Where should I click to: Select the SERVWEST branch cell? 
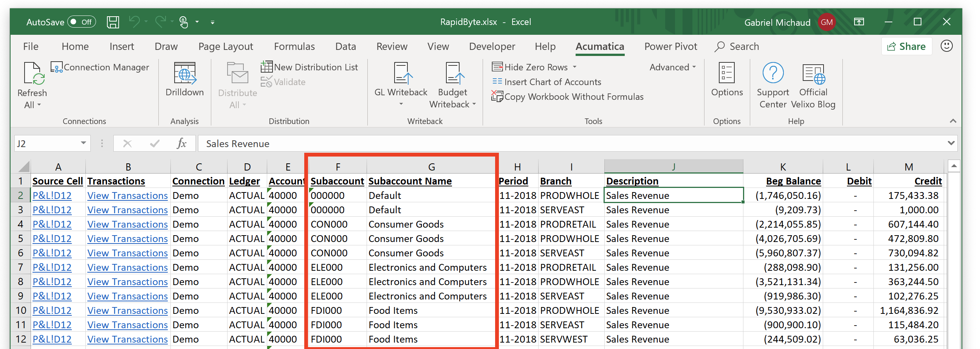(x=571, y=340)
